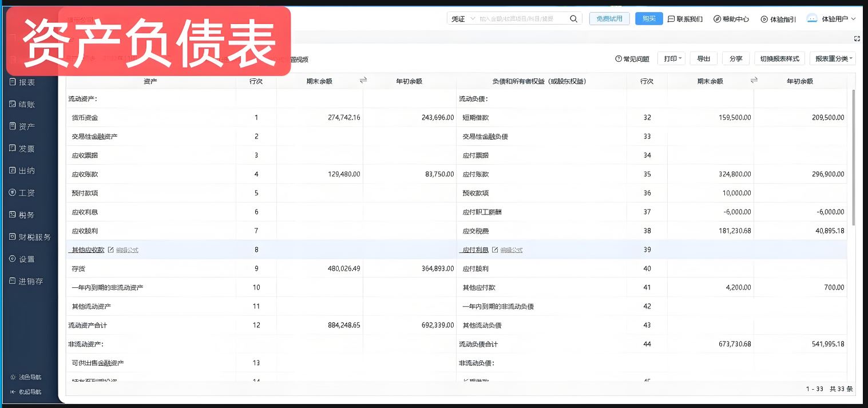868x408 pixels.
Task: Open 出纳 in the sidebar
Action: tap(22, 171)
